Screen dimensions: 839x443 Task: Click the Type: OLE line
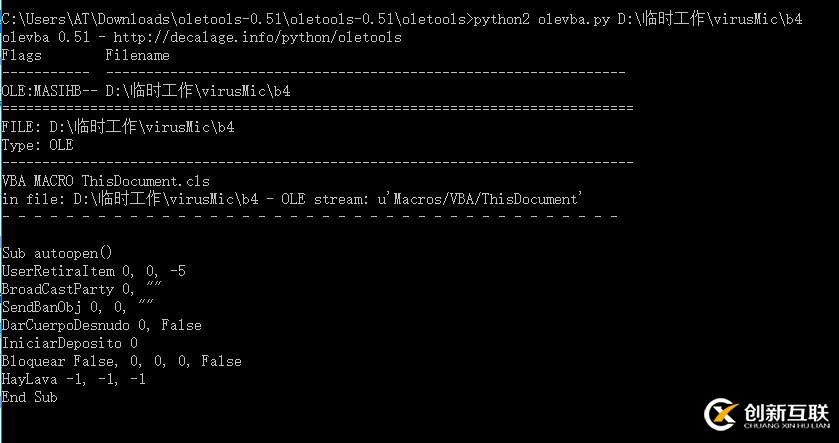point(37,145)
